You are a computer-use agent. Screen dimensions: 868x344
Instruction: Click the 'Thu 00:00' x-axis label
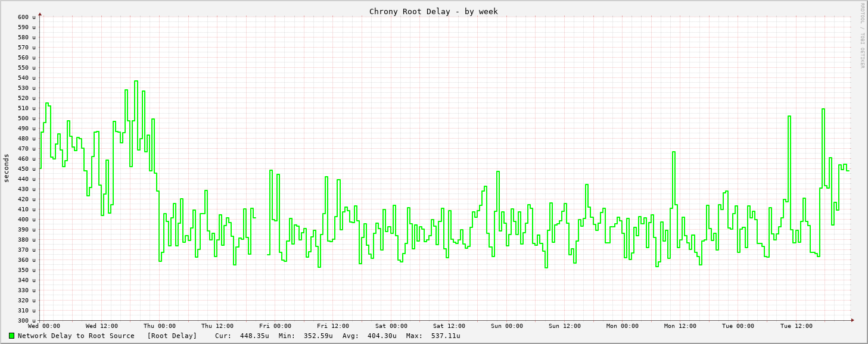pyautogui.click(x=160, y=326)
